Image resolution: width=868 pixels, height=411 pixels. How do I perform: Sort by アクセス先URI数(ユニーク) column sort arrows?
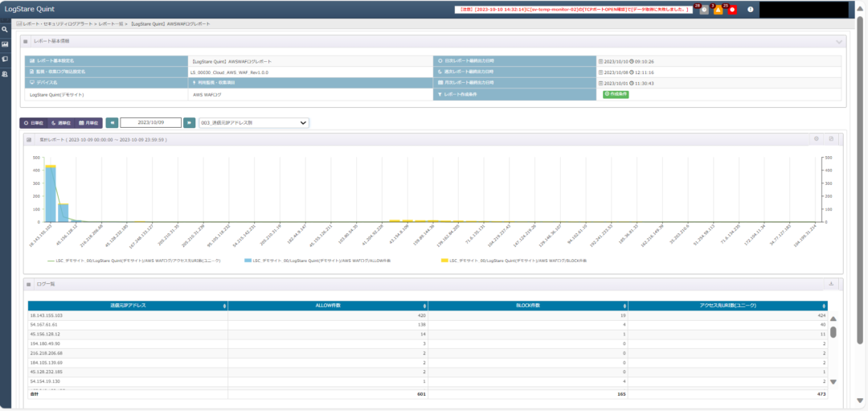[x=825, y=306]
